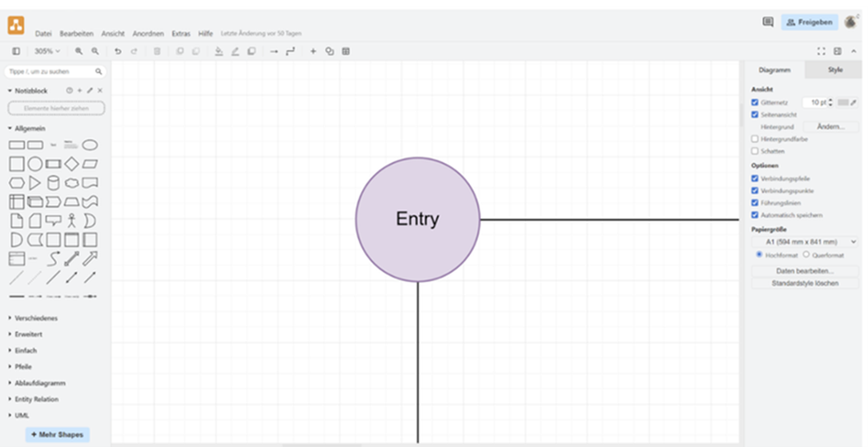Click the zoom in magnifier icon

(79, 52)
